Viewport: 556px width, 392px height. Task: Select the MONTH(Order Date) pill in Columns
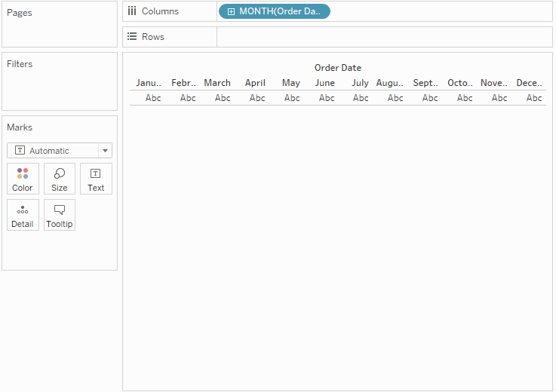[275, 11]
